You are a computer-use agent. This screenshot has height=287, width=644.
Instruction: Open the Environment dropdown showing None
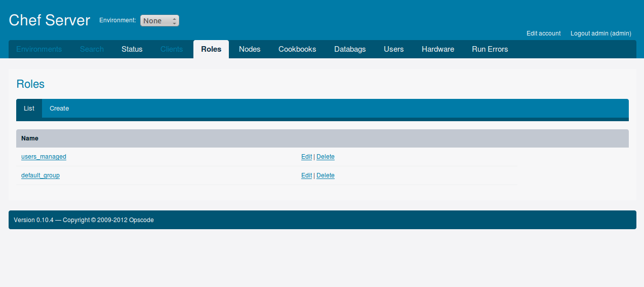(x=159, y=21)
